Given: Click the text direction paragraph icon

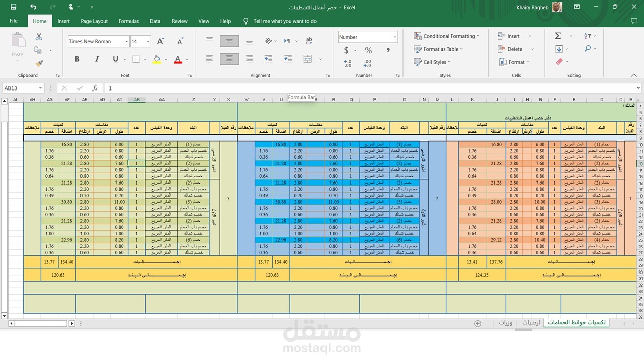Looking at the screenshot, I should click(x=287, y=41).
